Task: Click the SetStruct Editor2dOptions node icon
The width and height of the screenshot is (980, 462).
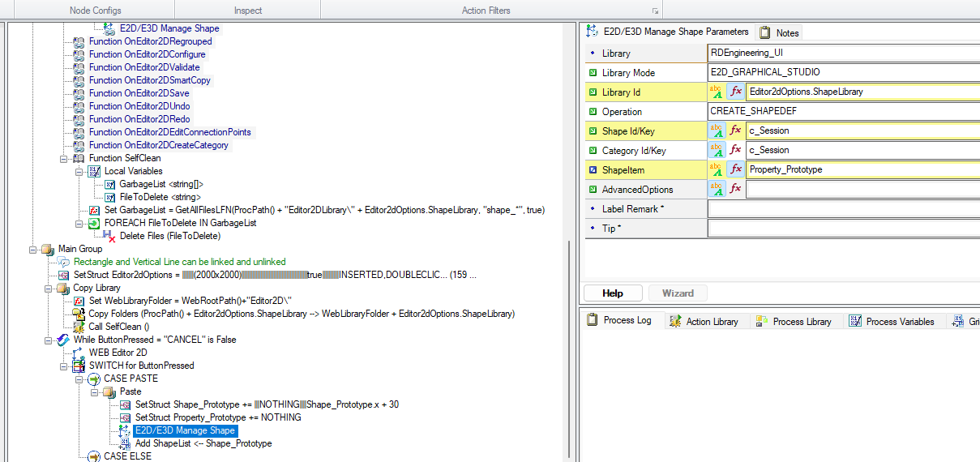Action: tap(63, 275)
